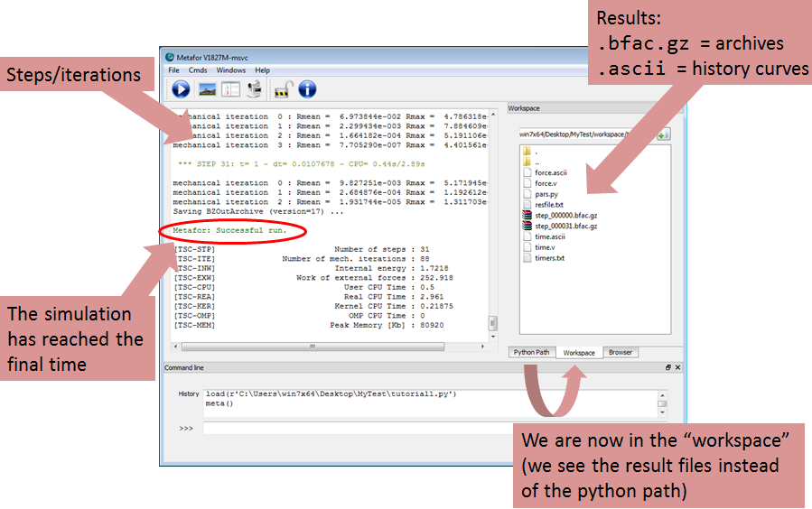Click the horizontal scrollbar left arrow
Screen dimensions: 812x509
coord(176,346)
